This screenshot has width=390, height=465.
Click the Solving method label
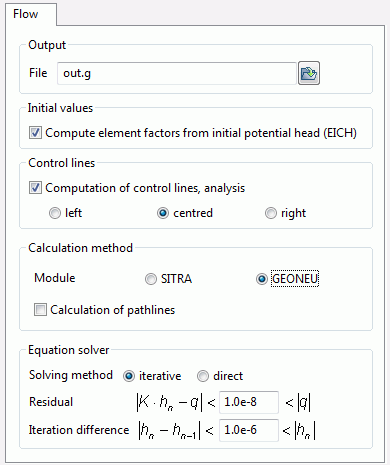pyautogui.click(x=71, y=375)
